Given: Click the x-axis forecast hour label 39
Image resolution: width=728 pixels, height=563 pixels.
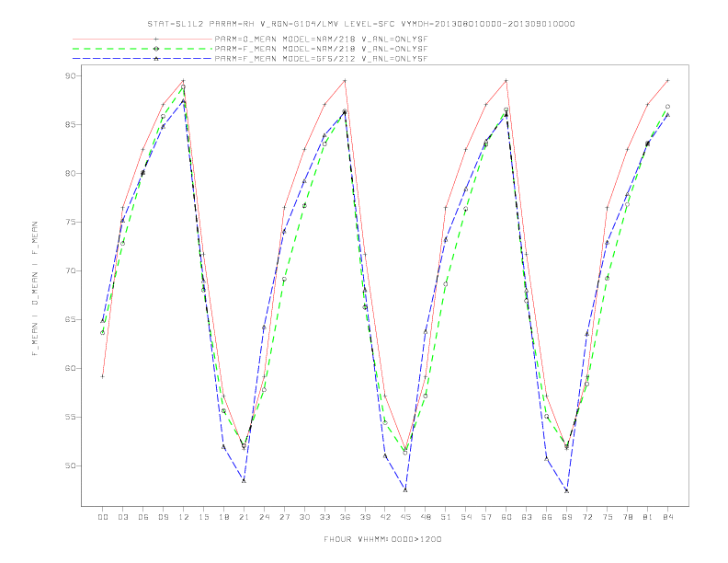Looking at the screenshot, I should (x=365, y=517).
